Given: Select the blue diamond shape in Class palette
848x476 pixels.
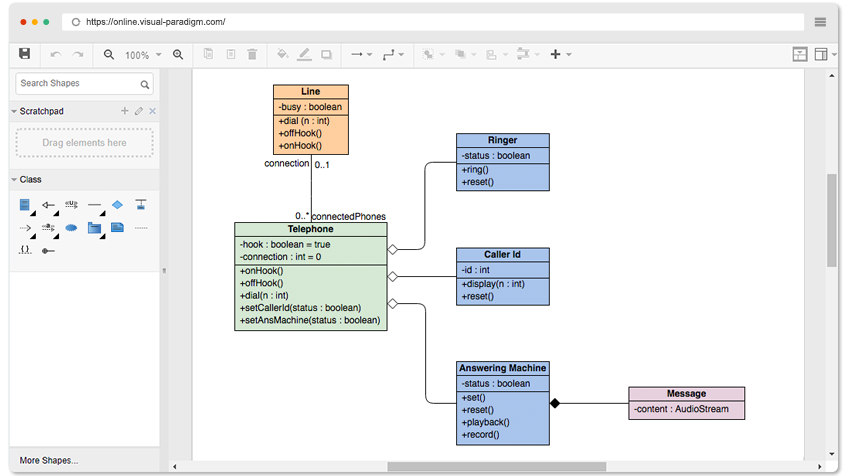Looking at the screenshot, I should tap(117, 204).
